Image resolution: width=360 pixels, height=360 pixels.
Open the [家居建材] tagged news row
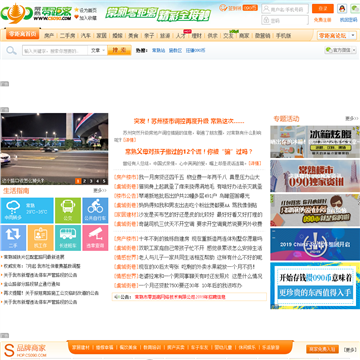188,215
